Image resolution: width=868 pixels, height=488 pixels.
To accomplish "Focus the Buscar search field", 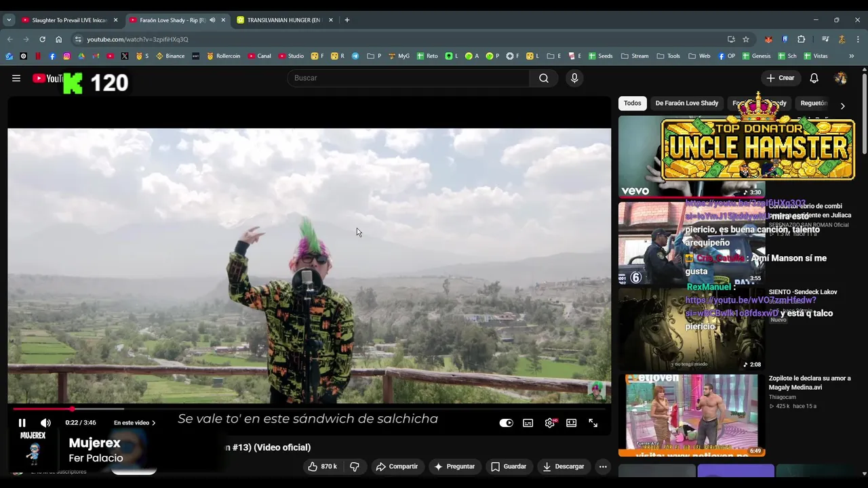I will click(409, 78).
